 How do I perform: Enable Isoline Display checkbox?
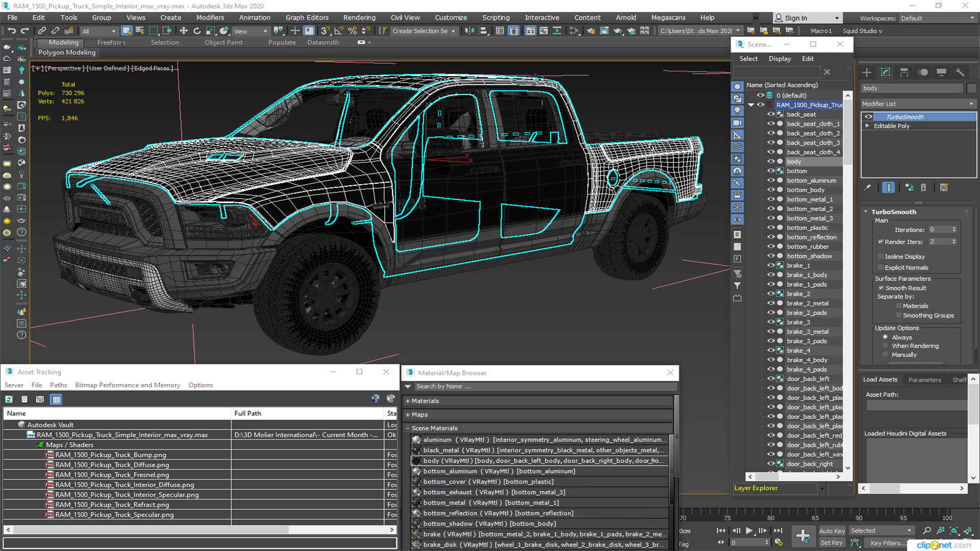pos(880,257)
